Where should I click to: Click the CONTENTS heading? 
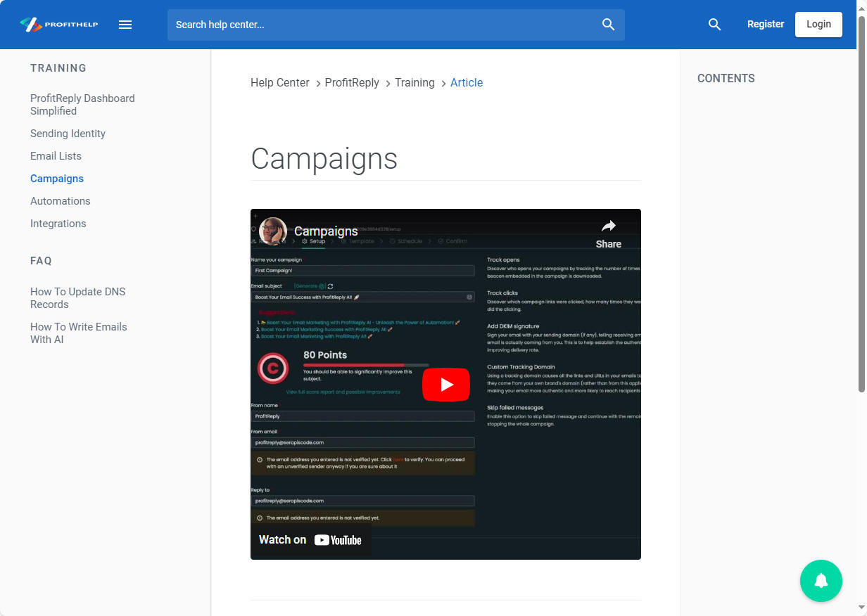(726, 79)
